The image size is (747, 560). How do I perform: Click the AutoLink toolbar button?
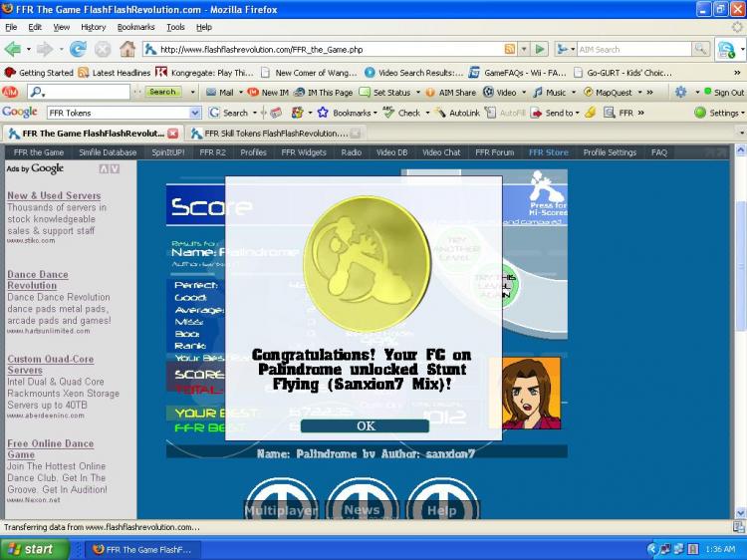(x=457, y=113)
